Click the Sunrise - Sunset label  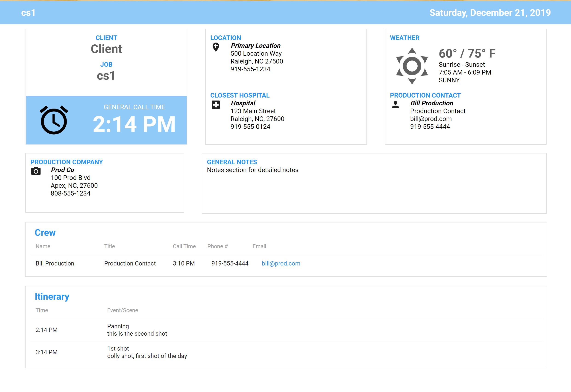pos(462,65)
